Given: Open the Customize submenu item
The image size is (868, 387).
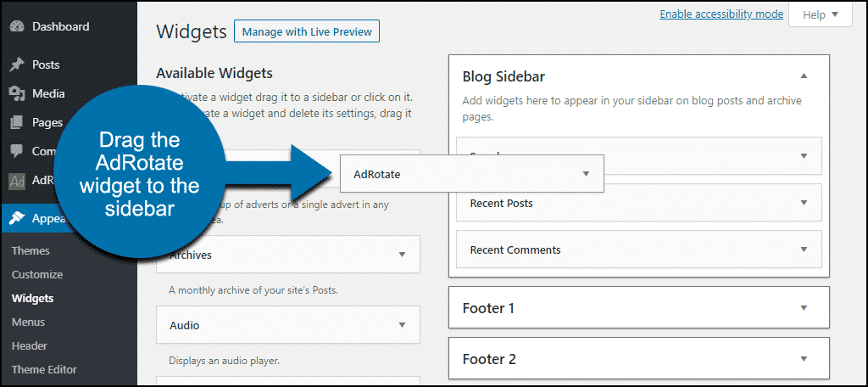Looking at the screenshot, I should (37, 274).
